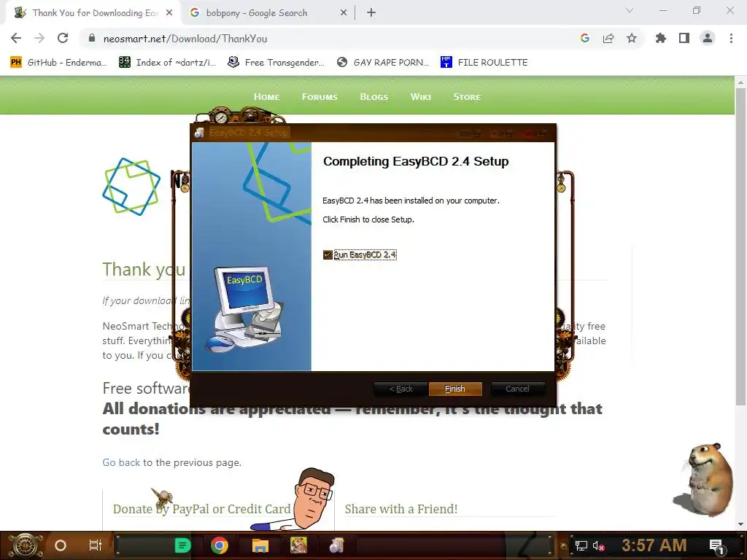Open the EasyBCD installer taskbar icon

(x=336, y=545)
